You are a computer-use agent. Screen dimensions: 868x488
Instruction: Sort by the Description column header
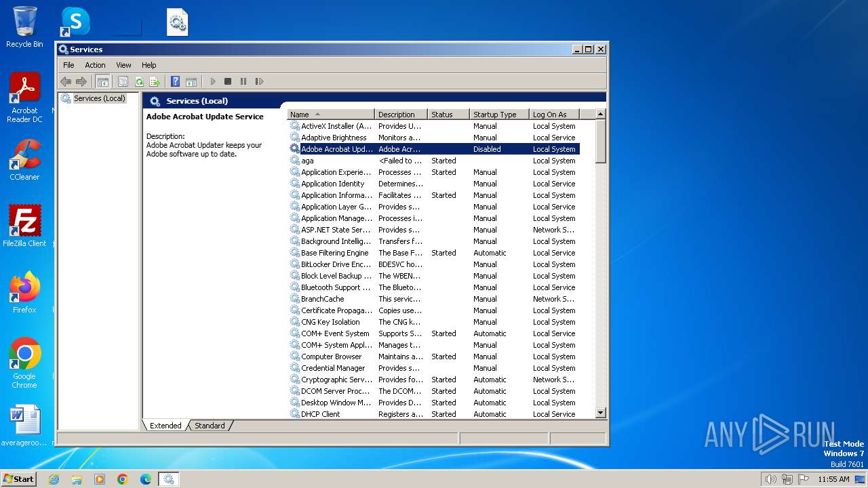point(401,115)
